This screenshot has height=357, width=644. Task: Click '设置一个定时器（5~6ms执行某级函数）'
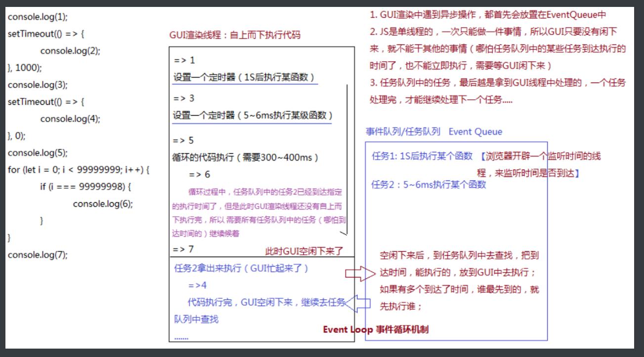click(253, 115)
